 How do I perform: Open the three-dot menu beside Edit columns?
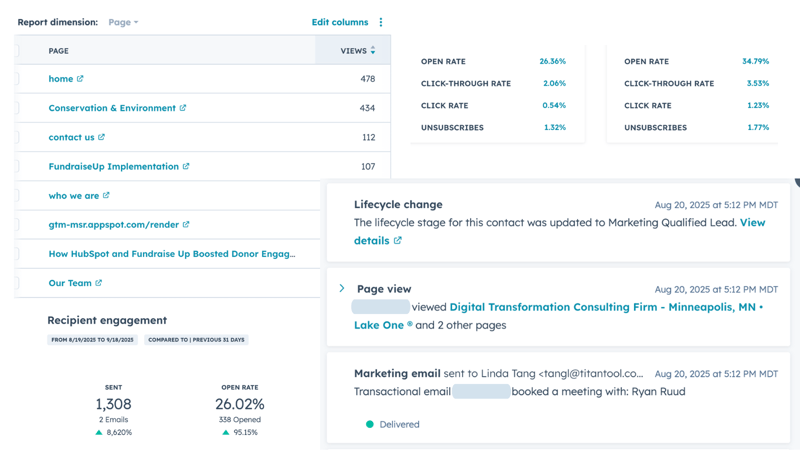pyautogui.click(x=381, y=22)
